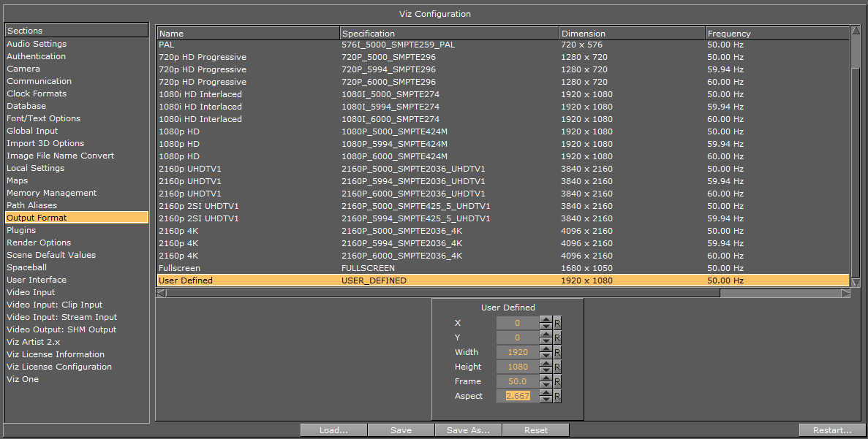Viewport: 868px width, 439px height.
Task: Open the User Interface section
Action: (76, 280)
